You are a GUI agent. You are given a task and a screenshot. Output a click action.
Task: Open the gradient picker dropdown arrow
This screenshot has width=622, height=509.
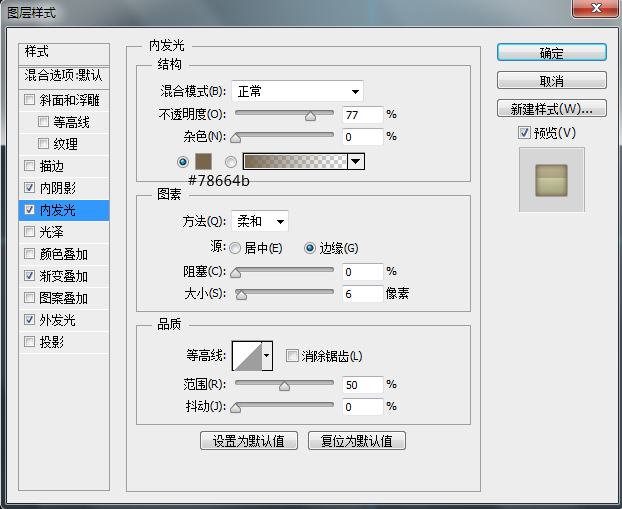(x=356, y=161)
